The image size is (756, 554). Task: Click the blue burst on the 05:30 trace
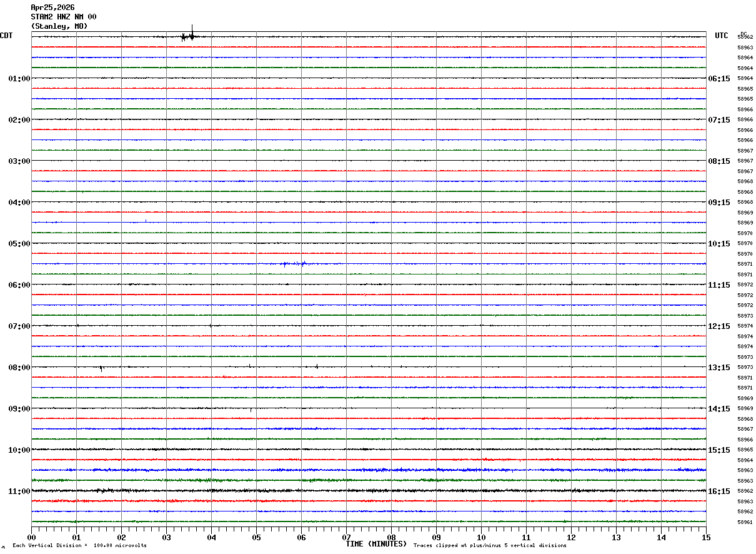pyautogui.click(x=294, y=264)
